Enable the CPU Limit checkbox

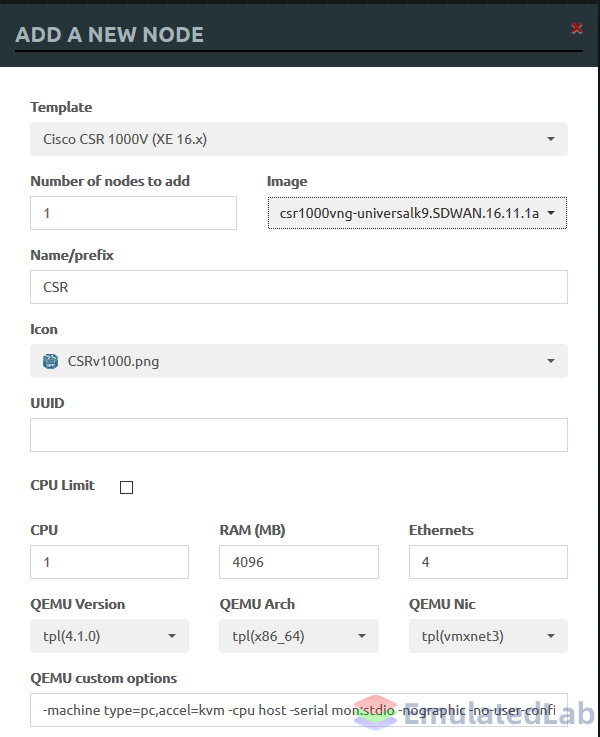click(126, 487)
